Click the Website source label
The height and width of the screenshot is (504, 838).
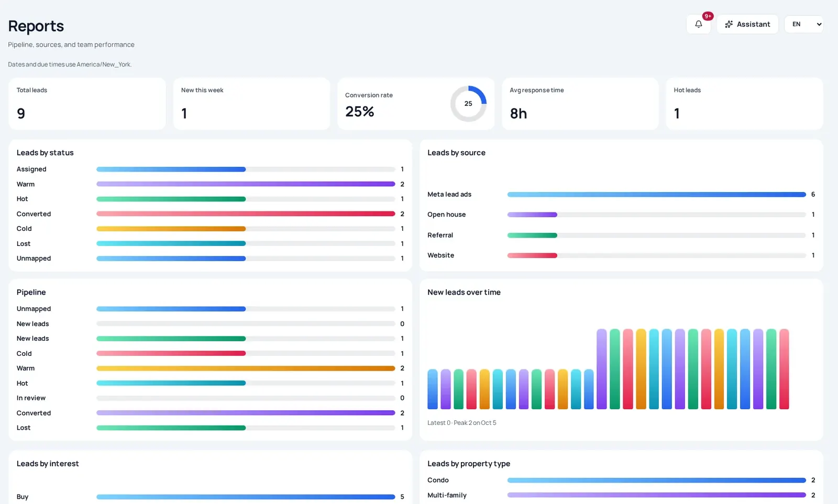point(440,255)
